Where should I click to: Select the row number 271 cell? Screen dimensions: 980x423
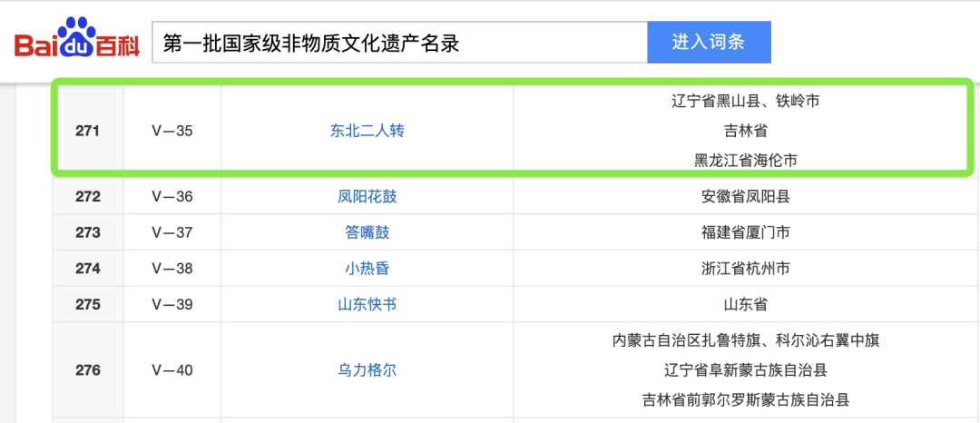pyautogui.click(x=88, y=131)
